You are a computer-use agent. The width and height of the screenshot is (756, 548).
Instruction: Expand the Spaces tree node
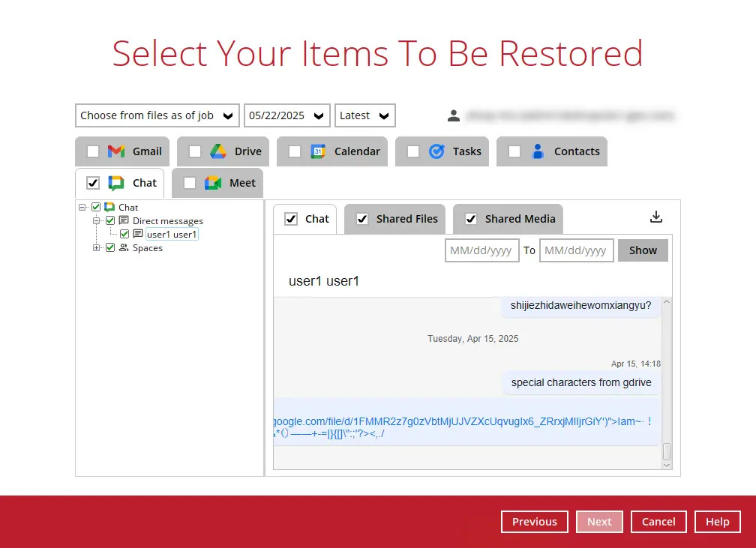point(97,248)
